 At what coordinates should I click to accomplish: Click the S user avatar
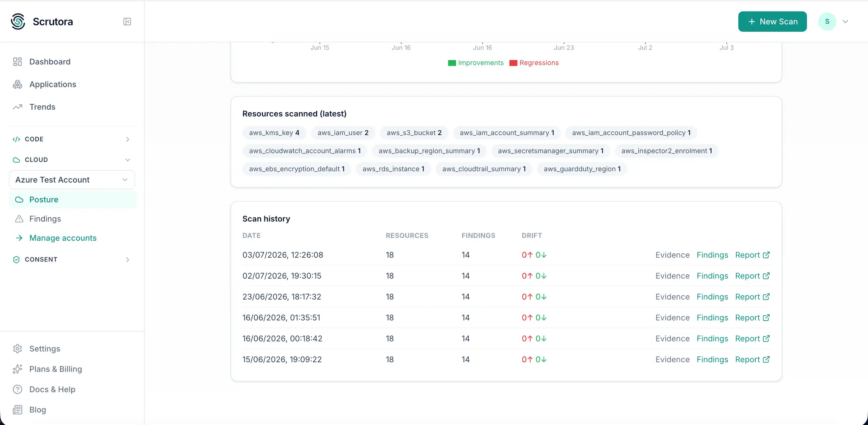click(827, 22)
